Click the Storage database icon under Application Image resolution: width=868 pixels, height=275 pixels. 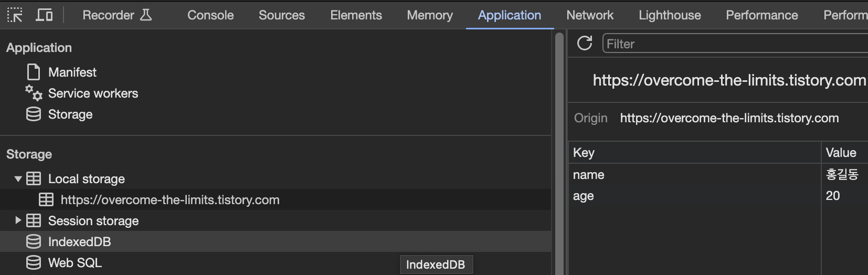click(34, 114)
